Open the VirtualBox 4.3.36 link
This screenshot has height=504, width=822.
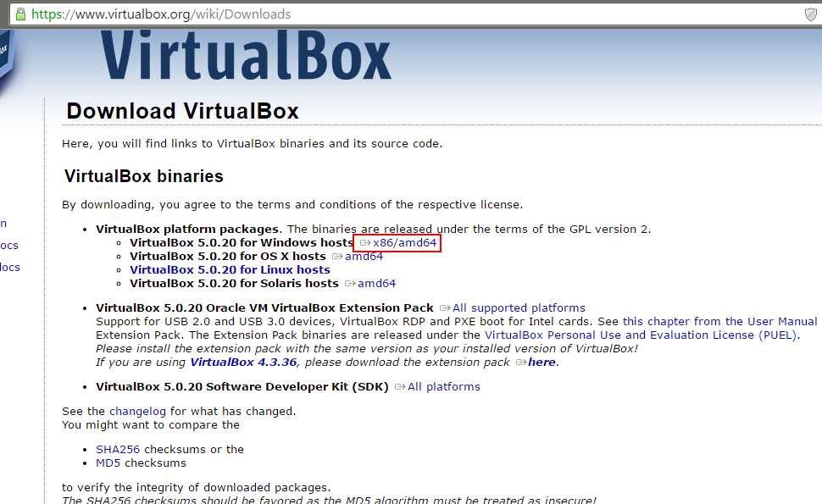(243, 362)
